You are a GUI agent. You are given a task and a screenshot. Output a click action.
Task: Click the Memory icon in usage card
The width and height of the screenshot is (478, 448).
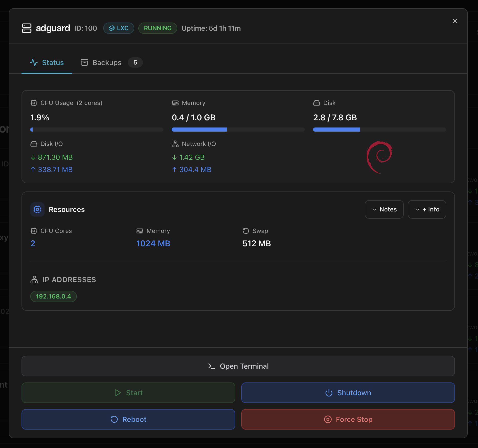point(175,103)
